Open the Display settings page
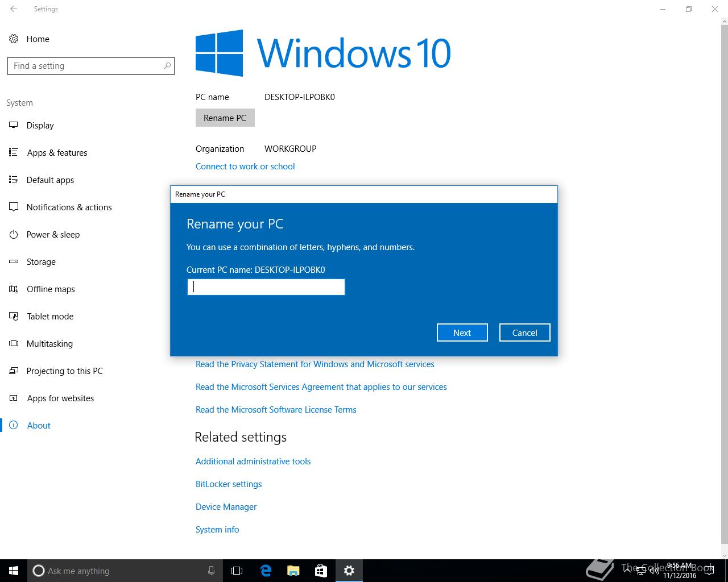728x582 pixels. (x=40, y=125)
